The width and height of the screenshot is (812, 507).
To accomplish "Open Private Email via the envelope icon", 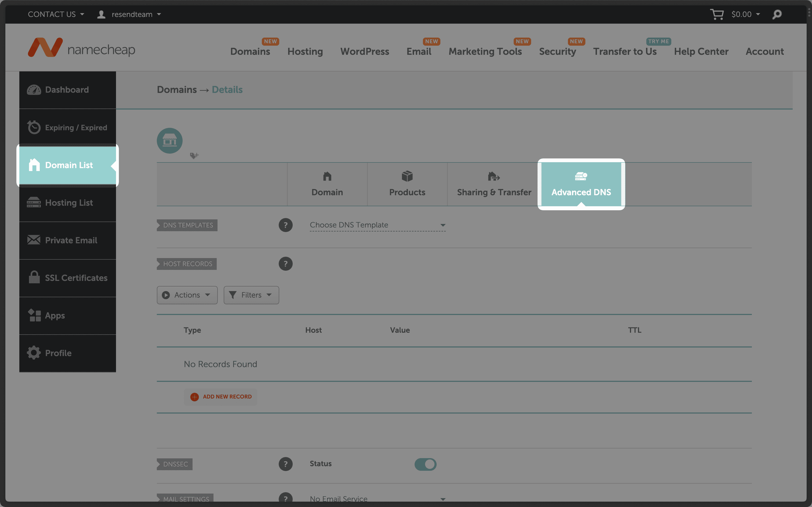I will coord(34,240).
